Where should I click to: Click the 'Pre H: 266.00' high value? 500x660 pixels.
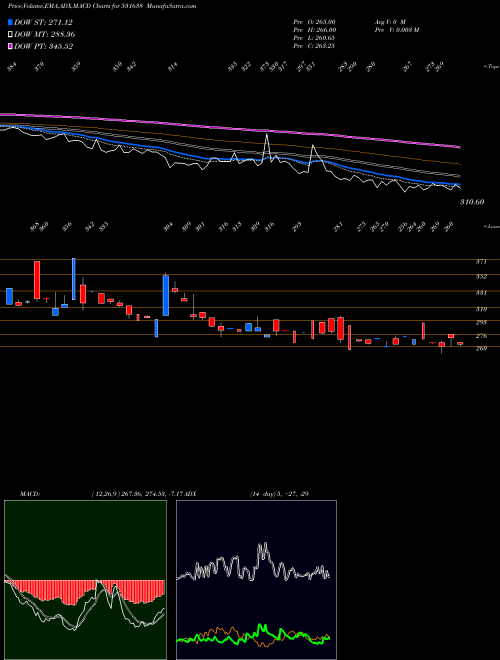[x=314, y=29]
